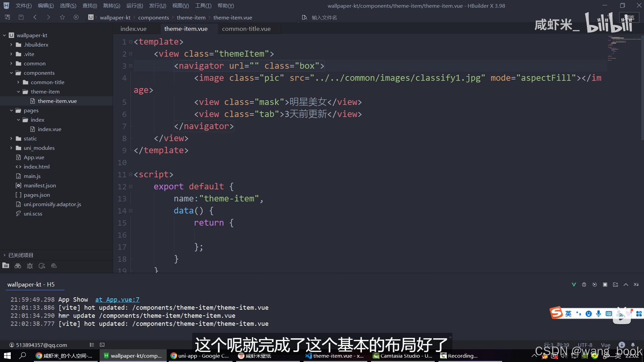Viewport: 644px width, 362px height.
Task: Toggle Sogou English/Chinese mode button
Action: [x=568, y=314]
